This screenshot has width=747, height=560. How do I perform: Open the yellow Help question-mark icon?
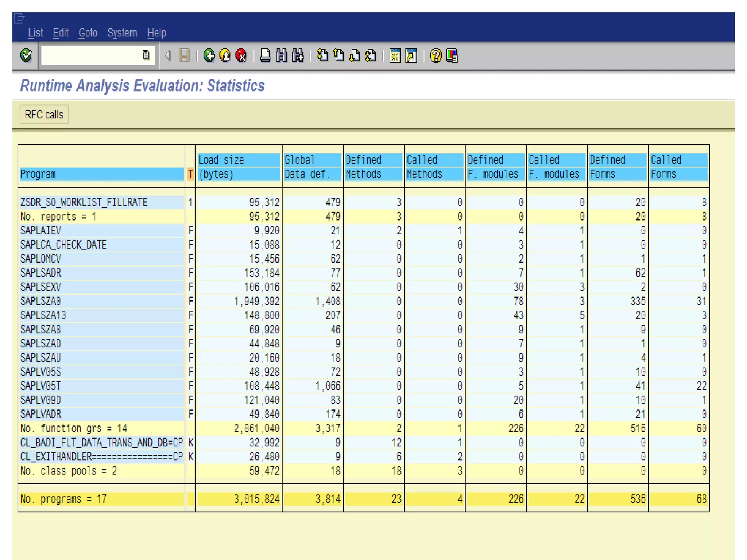(436, 56)
